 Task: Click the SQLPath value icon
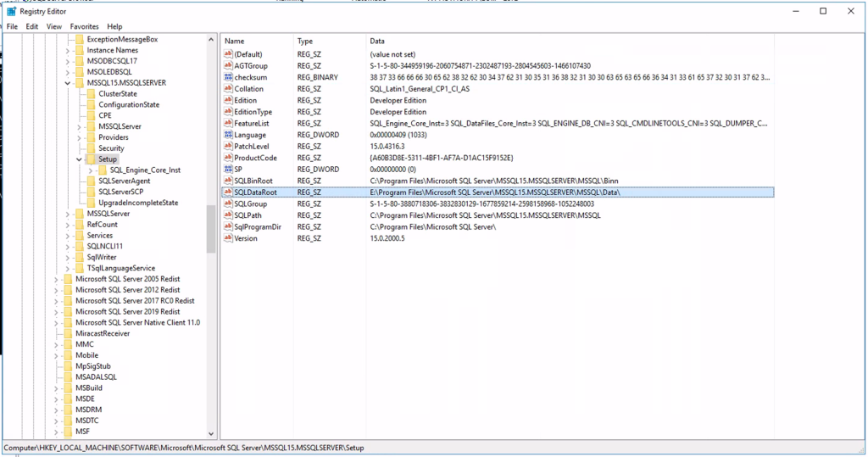click(x=228, y=215)
